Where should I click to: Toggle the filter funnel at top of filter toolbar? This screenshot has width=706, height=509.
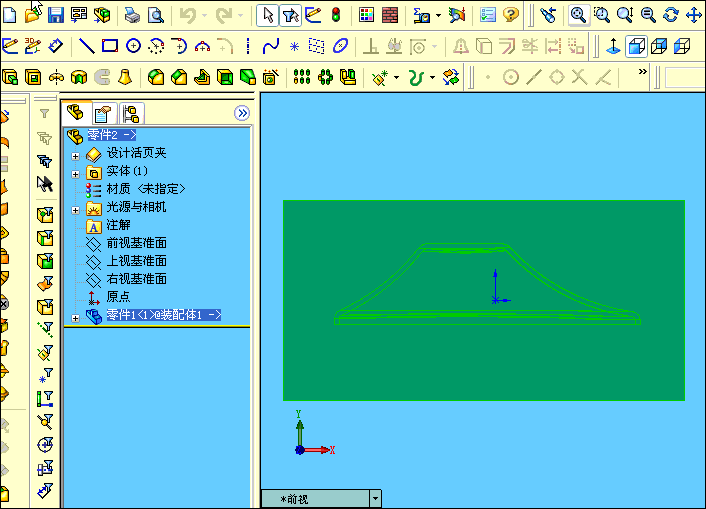tap(44, 113)
